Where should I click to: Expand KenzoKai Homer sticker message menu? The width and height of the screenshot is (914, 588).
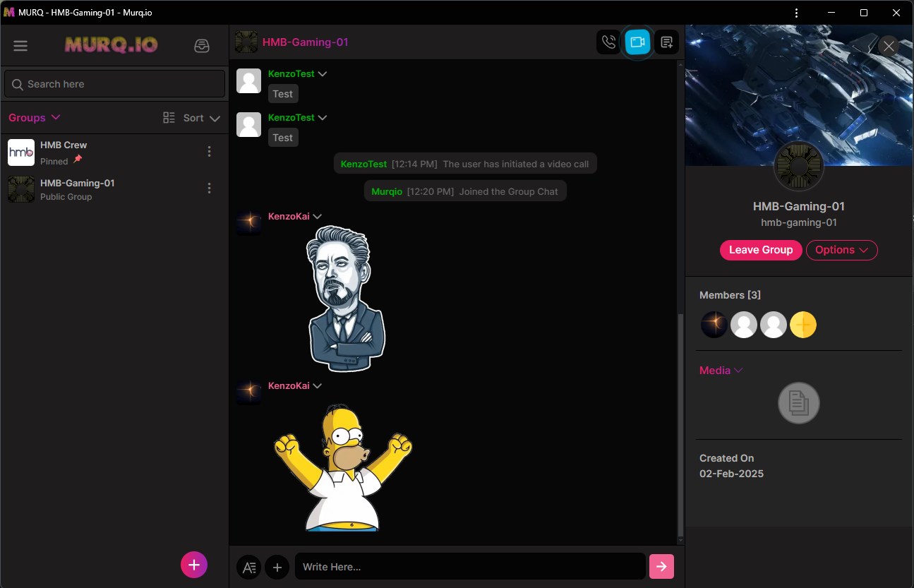coord(318,386)
